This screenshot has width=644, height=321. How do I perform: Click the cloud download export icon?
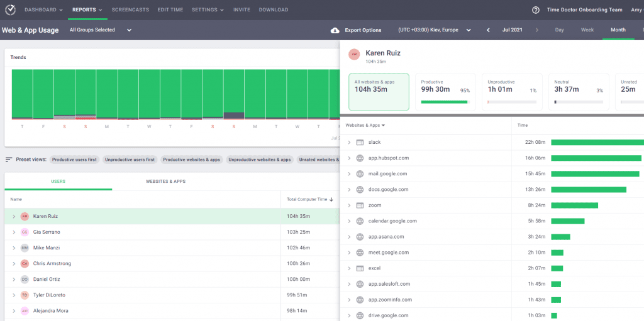pyautogui.click(x=335, y=30)
